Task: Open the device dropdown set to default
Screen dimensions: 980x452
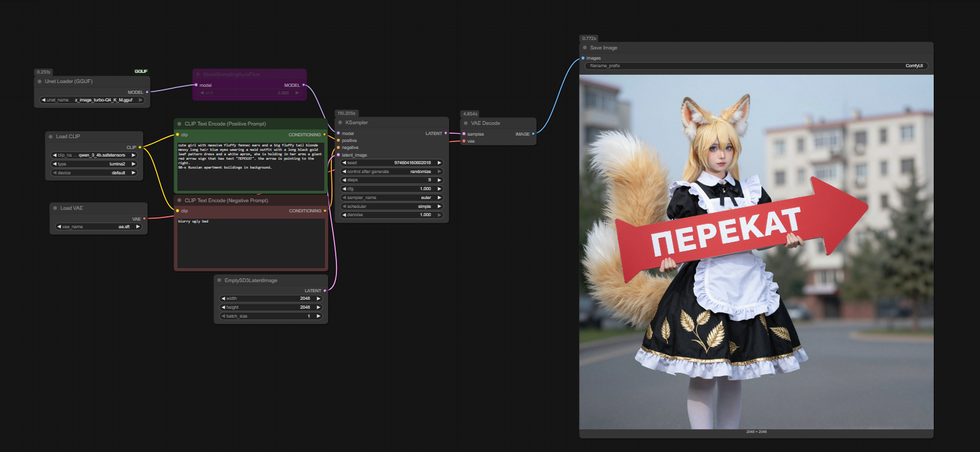Action: click(x=94, y=172)
